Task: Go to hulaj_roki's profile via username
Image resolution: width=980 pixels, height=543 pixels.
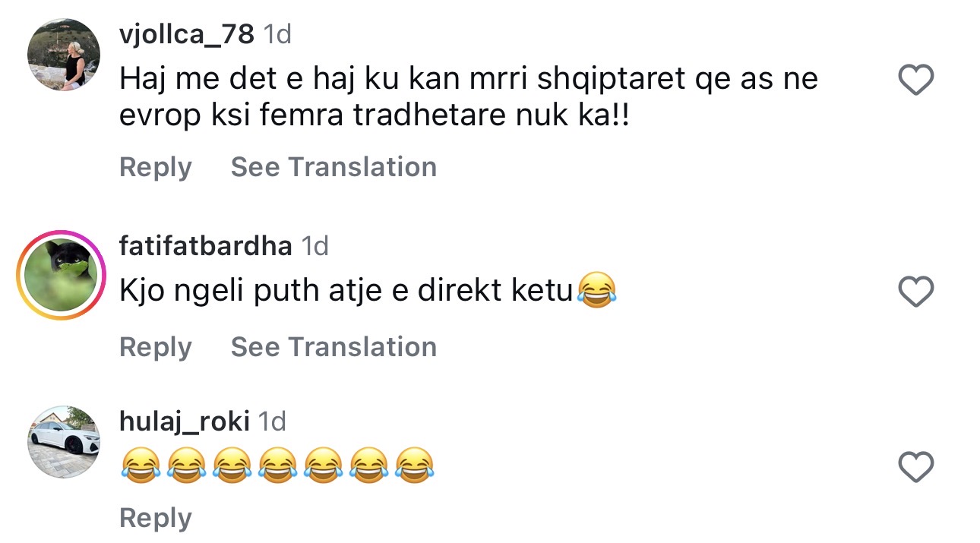Action: coord(184,421)
